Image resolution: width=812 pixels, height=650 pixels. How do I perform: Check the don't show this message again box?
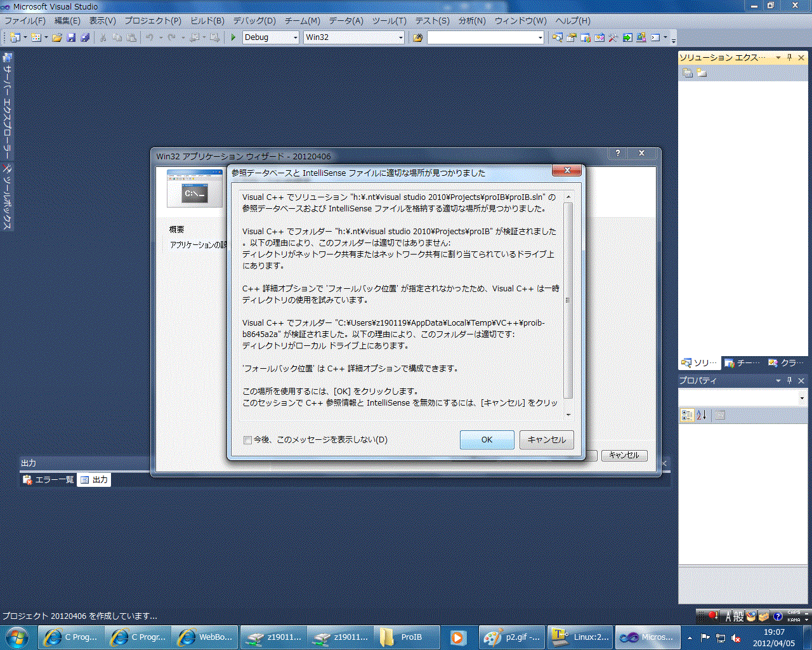247,440
